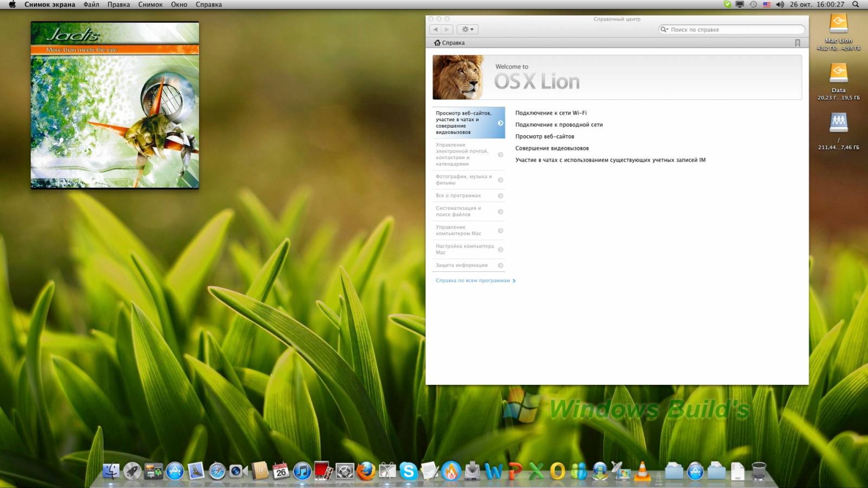Open Messenger two-people icon in dock
The height and width of the screenshot is (488, 868).
tap(579, 471)
